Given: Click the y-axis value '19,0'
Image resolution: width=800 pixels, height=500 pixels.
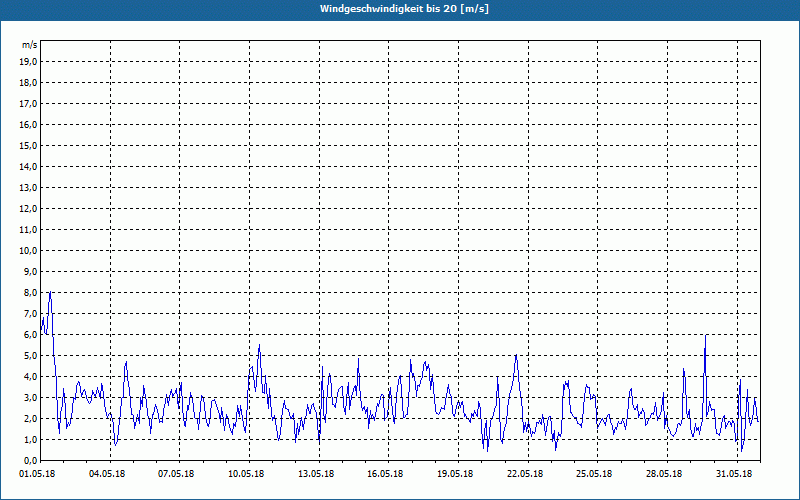Looking at the screenshot, I should click(28, 62).
